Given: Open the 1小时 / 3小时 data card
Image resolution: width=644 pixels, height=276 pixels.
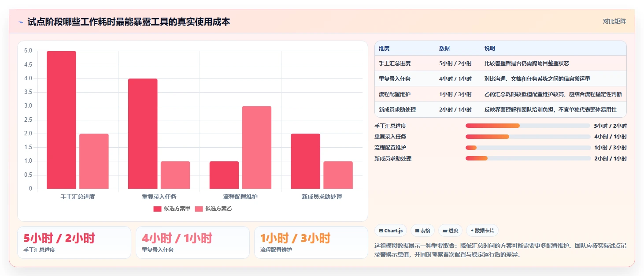Looking at the screenshot, I should [311, 242].
